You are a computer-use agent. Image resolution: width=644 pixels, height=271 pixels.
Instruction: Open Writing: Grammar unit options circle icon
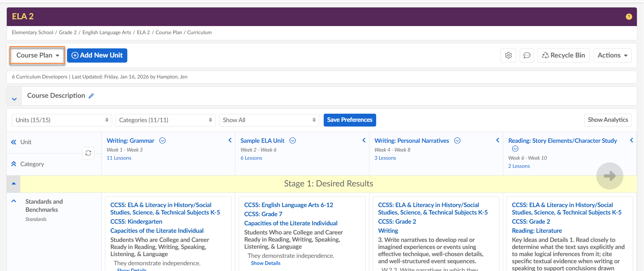coord(163,141)
